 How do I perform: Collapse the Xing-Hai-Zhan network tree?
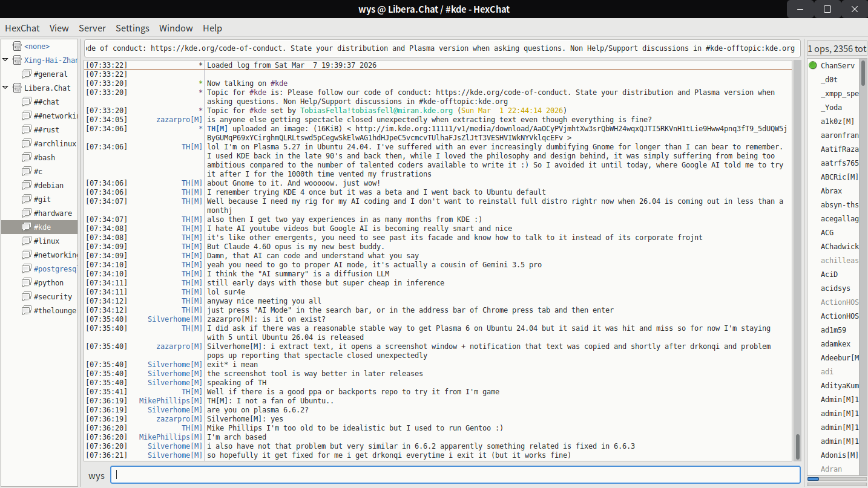point(5,60)
